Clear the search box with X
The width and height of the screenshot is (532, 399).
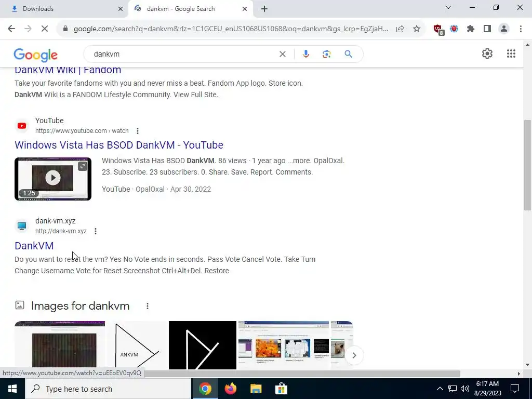point(282,54)
